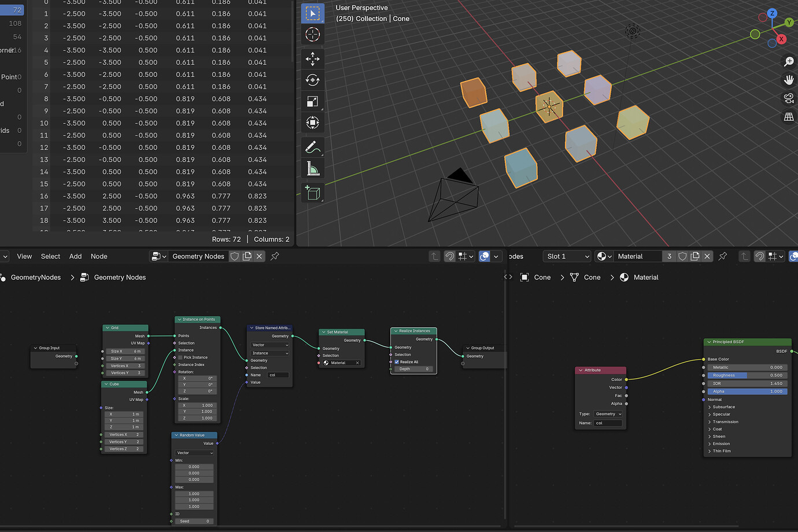Open the View menu in node editor

(24, 256)
